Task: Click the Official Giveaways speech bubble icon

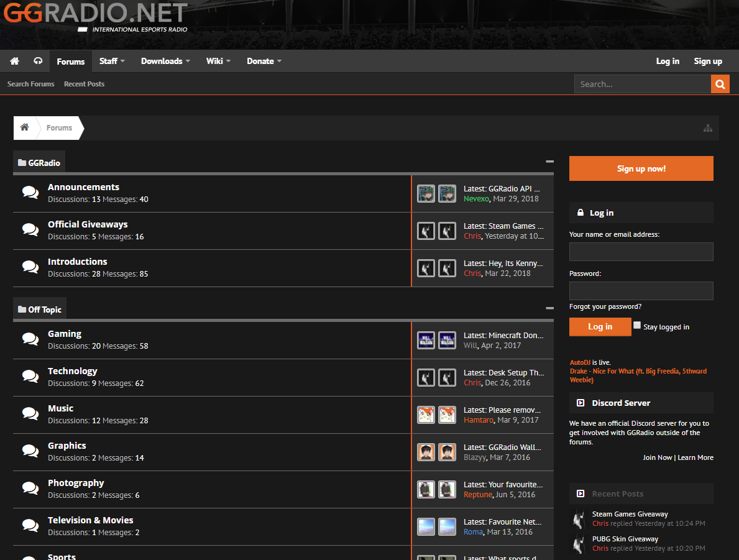Action: (30, 230)
